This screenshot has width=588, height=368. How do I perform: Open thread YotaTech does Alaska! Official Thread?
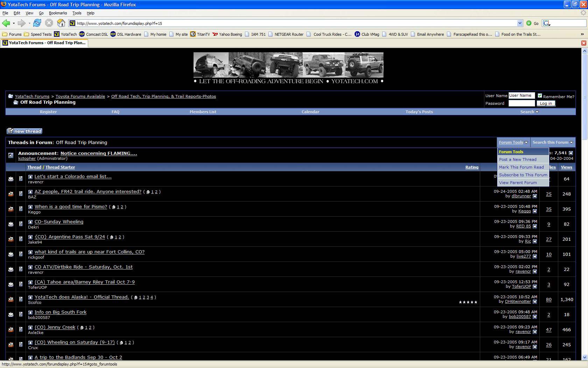pyautogui.click(x=82, y=297)
